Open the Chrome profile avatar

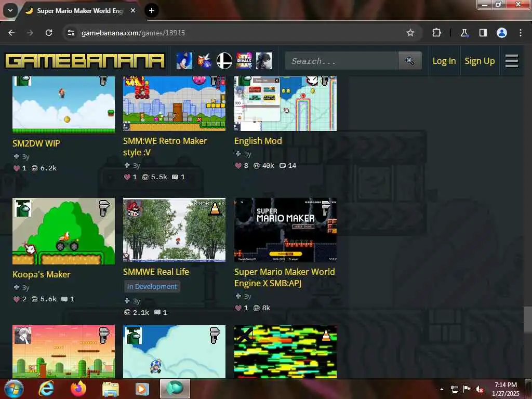[x=502, y=33]
